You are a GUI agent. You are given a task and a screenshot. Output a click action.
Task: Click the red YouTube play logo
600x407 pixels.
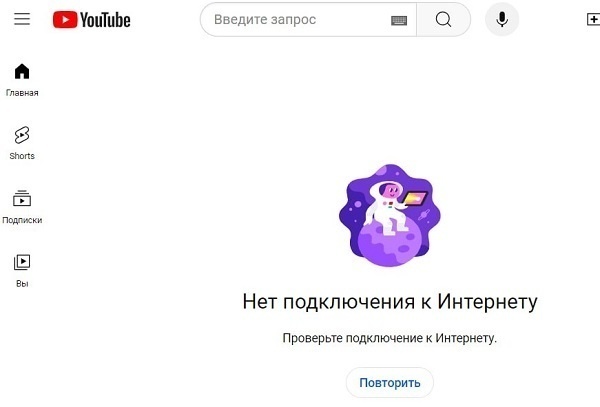[x=65, y=20]
